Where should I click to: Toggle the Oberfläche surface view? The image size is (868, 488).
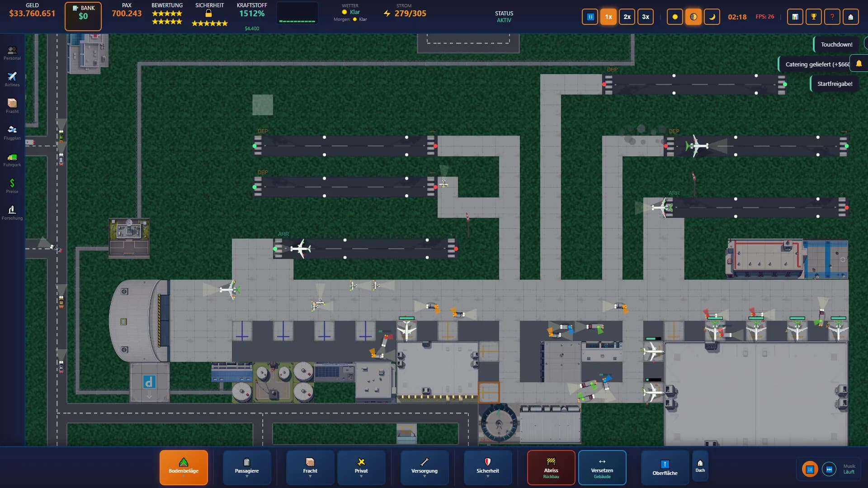click(x=665, y=467)
